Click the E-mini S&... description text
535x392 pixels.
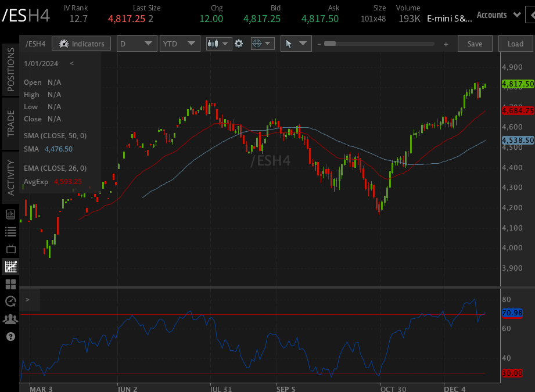(x=450, y=19)
